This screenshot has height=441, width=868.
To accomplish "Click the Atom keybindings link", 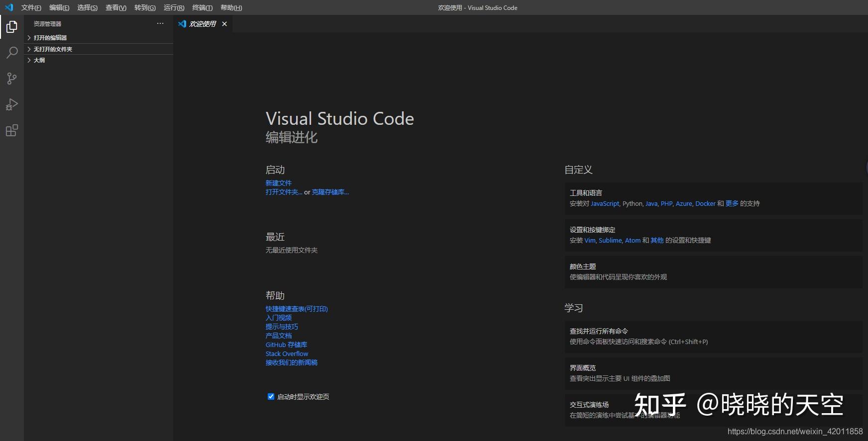I will click(x=633, y=240).
